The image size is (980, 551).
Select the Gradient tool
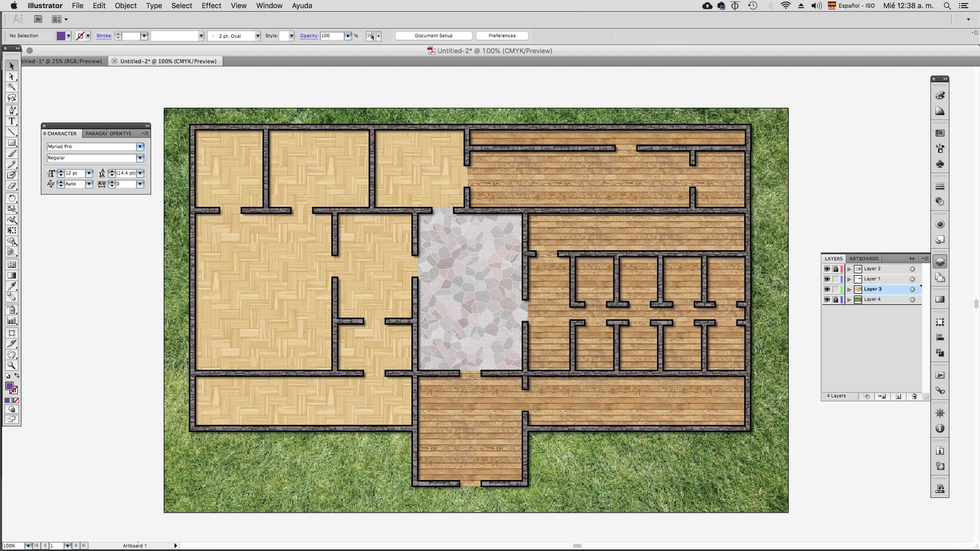click(x=12, y=275)
